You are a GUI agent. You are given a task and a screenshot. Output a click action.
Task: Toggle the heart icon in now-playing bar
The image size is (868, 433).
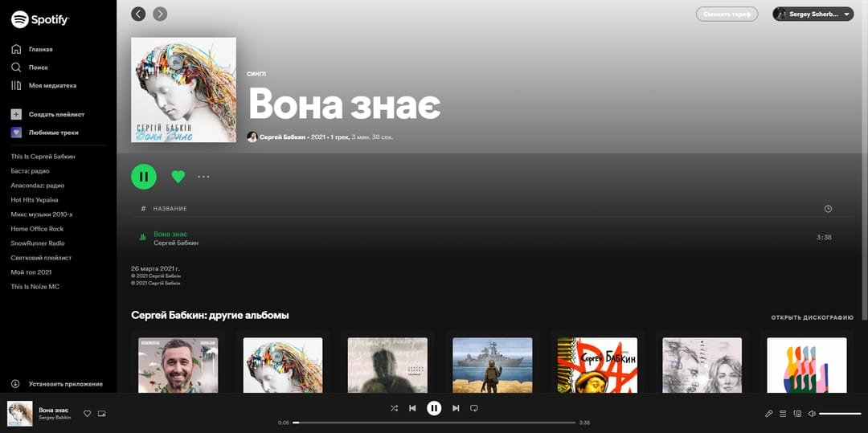click(x=87, y=414)
